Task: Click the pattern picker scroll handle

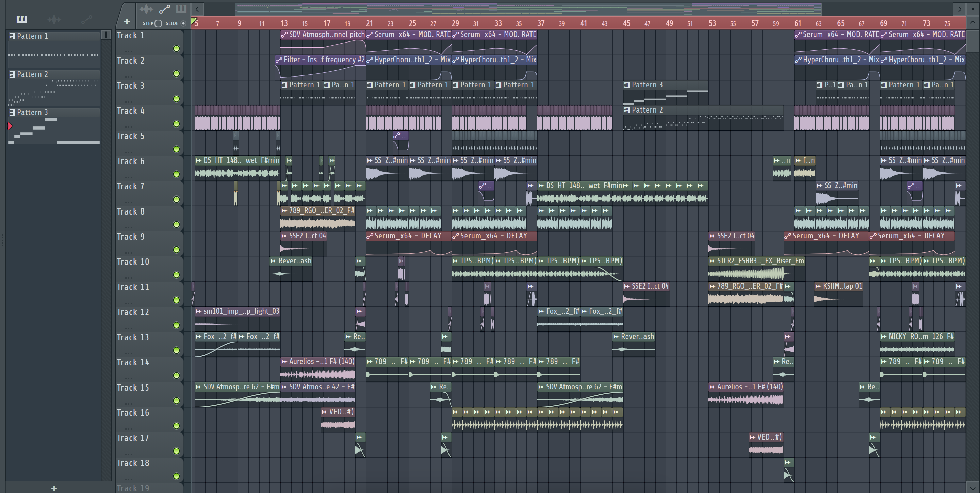Action: tap(106, 35)
